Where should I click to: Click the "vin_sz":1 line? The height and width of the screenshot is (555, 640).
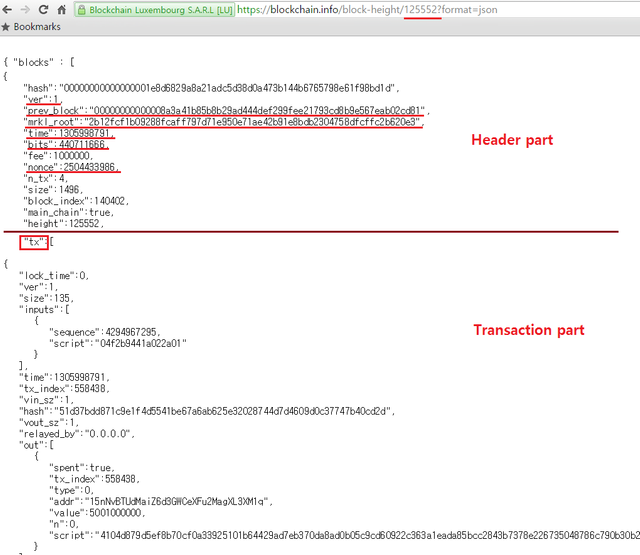pos(46,400)
